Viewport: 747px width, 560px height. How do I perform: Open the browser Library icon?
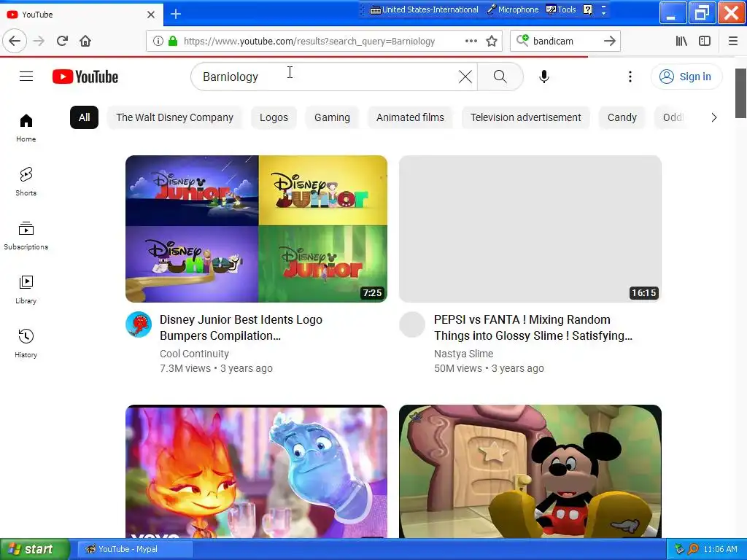pyautogui.click(x=681, y=41)
